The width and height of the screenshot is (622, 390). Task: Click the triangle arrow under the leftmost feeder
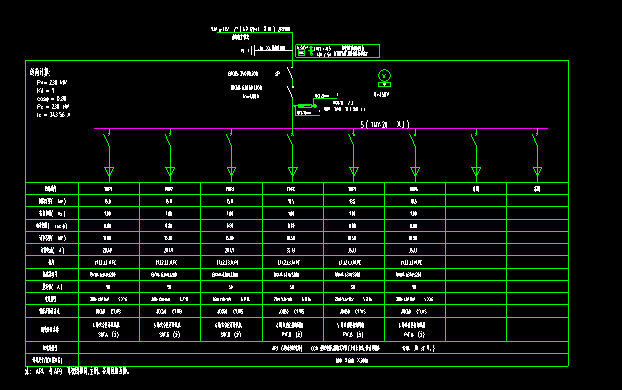click(x=109, y=171)
